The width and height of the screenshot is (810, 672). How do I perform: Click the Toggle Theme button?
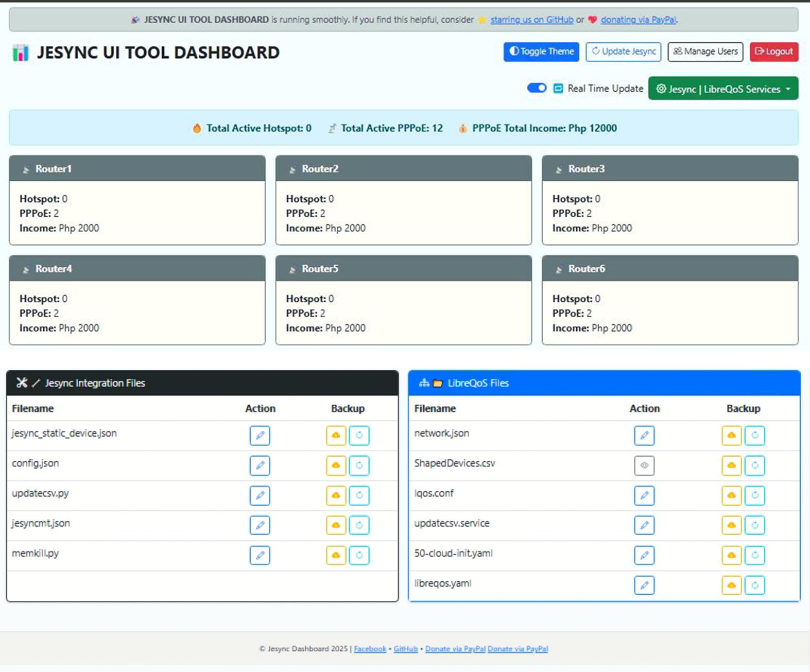(x=541, y=51)
